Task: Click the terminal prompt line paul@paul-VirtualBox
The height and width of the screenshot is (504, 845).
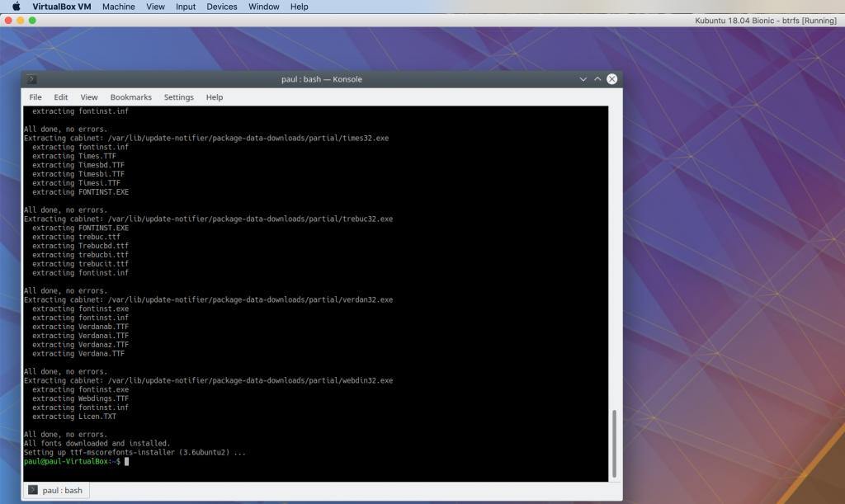Action: pyautogui.click(x=73, y=461)
